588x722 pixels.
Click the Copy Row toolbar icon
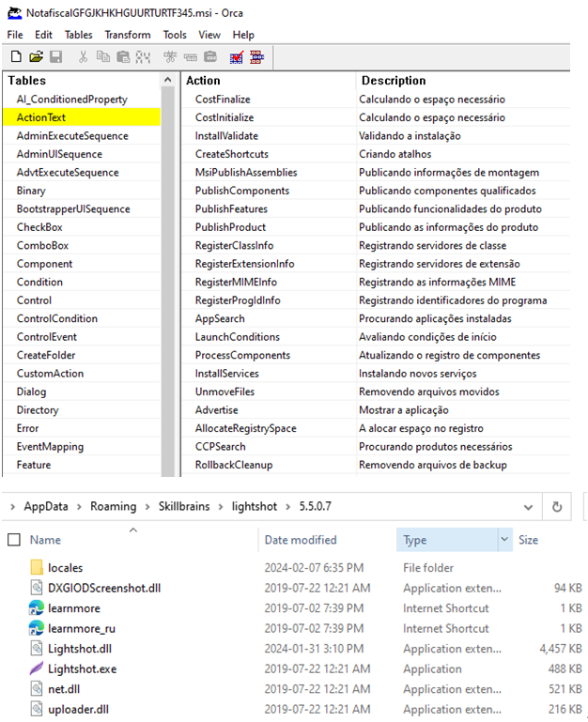click(191, 56)
